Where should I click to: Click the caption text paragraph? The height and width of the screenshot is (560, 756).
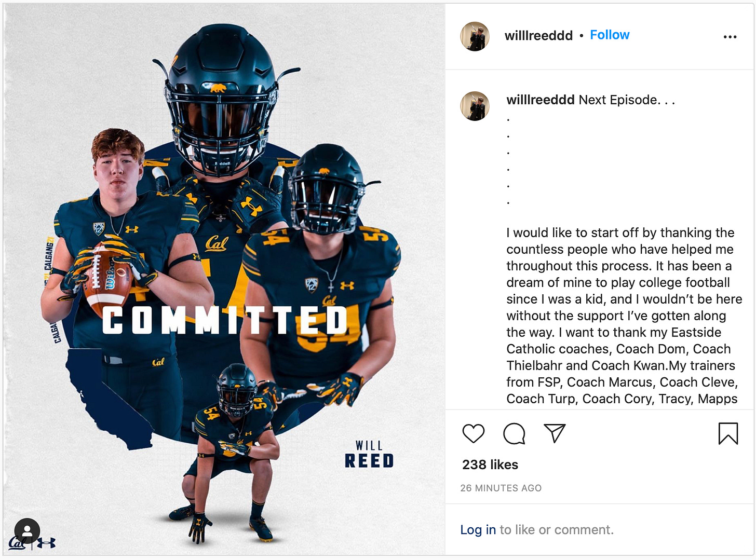[624, 316]
